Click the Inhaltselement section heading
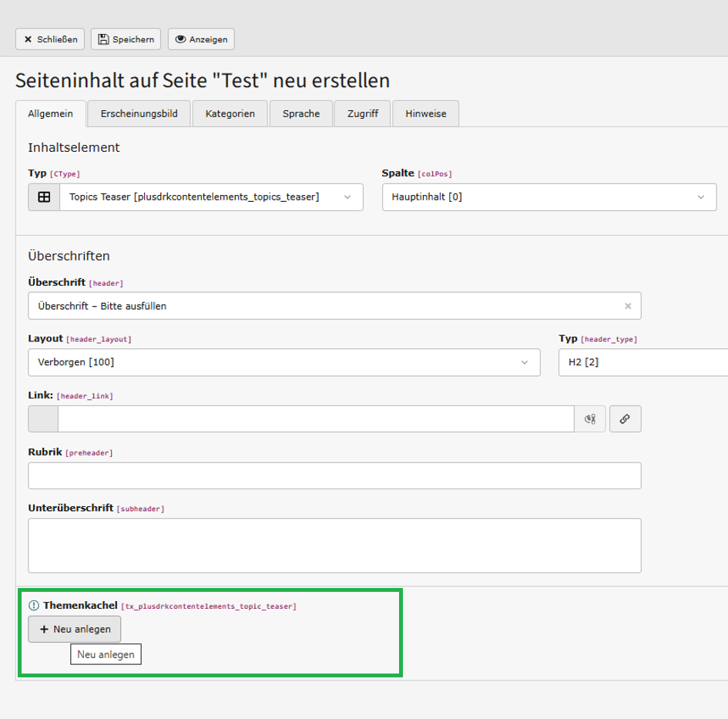 pos(74,148)
